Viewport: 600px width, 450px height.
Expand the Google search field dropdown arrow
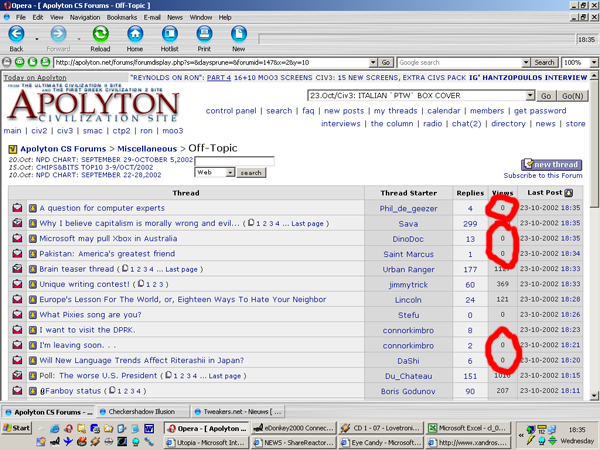pos(524,62)
